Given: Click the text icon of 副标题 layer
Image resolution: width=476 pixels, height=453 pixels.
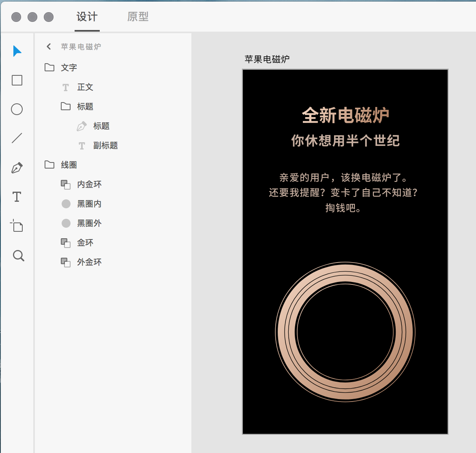Looking at the screenshot, I should pos(81,146).
